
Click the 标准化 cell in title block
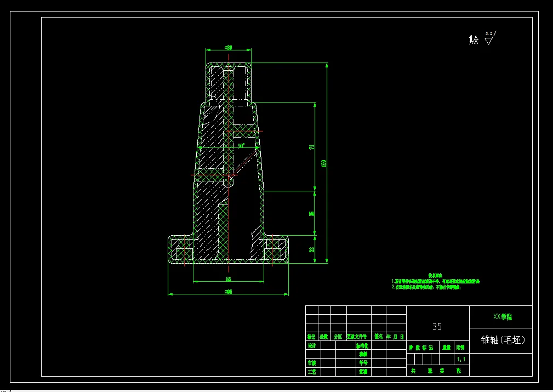tap(362, 346)
